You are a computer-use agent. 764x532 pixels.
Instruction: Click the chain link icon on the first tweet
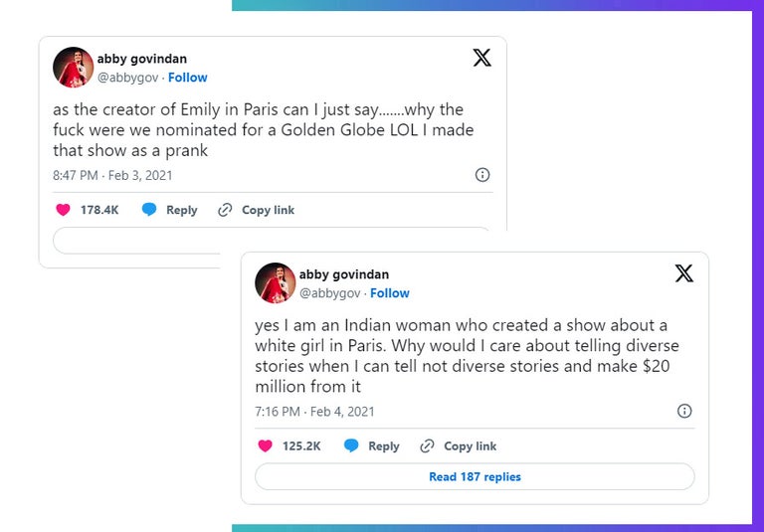tap(225, 210)
